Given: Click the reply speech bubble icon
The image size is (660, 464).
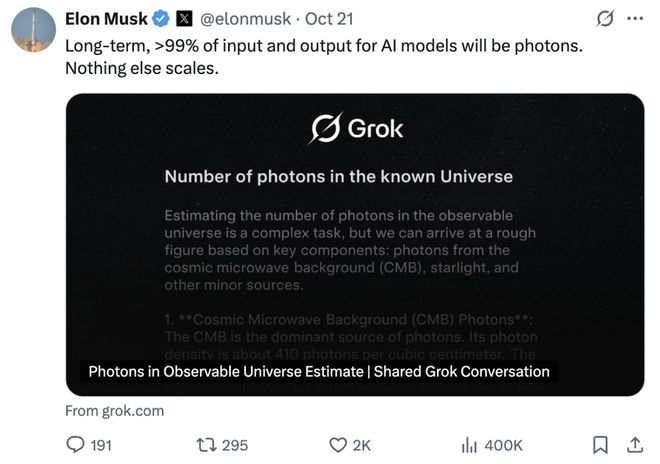Looking at the screenshot, I should click(x=76, y=445).
